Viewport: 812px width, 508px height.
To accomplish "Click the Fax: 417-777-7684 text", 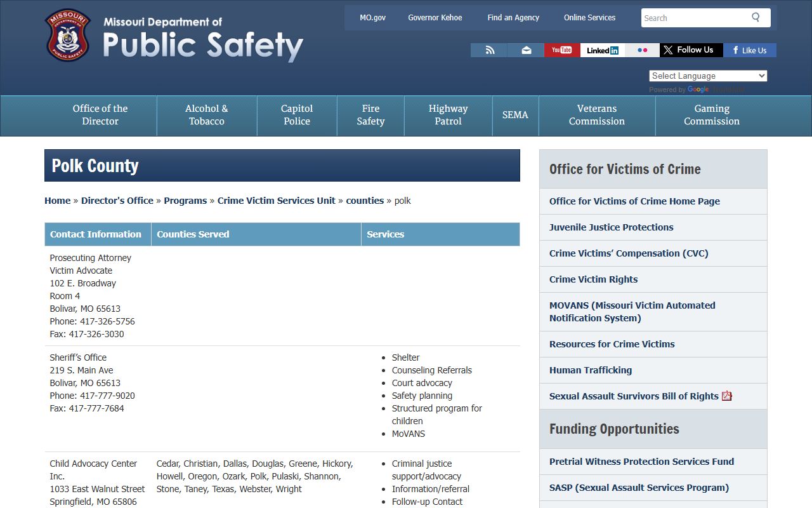I will pos(87,408).
